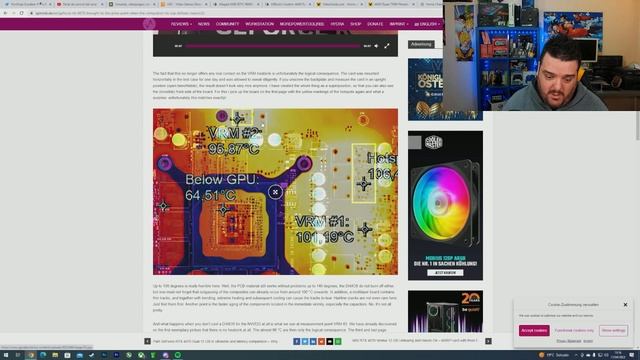Close the circled X overlay on thermal image
The image size is (640, 360).
click(x=275, y=192)
